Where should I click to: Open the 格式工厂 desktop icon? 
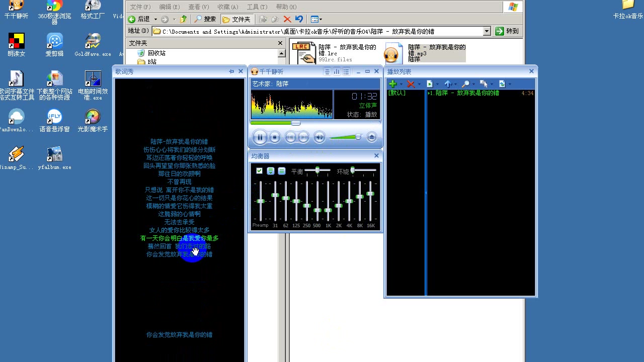coord(93,10)
